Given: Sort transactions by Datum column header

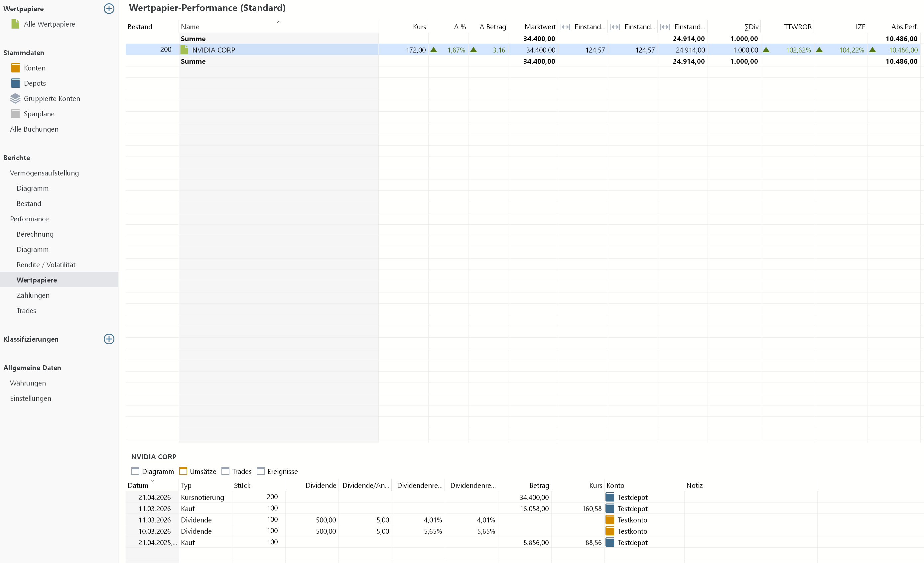Looking at the screenshot, I should (138, 486).
